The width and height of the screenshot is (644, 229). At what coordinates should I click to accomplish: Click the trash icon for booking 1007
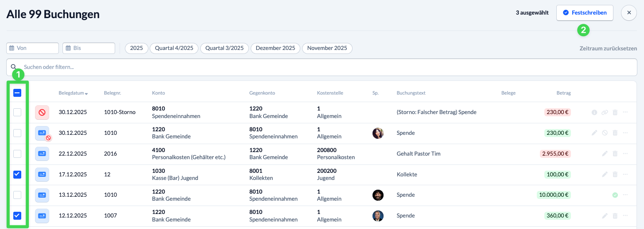(615, 216)
